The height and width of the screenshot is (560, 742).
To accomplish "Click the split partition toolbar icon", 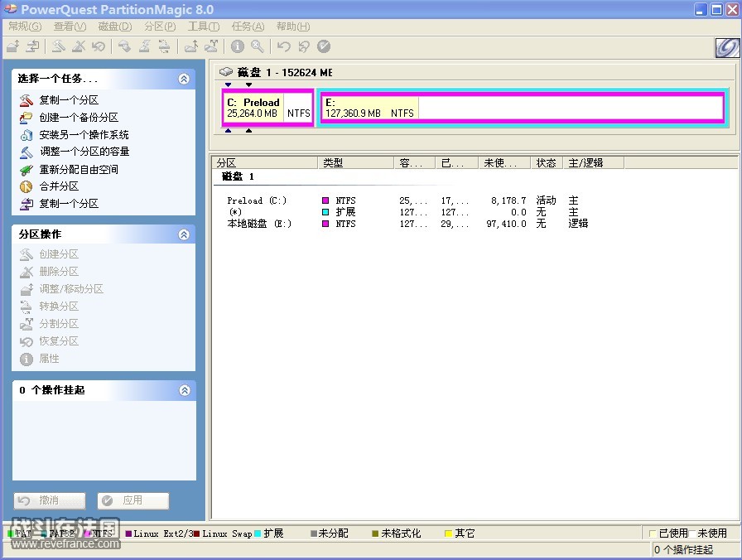I will click(x=211, y=46).
